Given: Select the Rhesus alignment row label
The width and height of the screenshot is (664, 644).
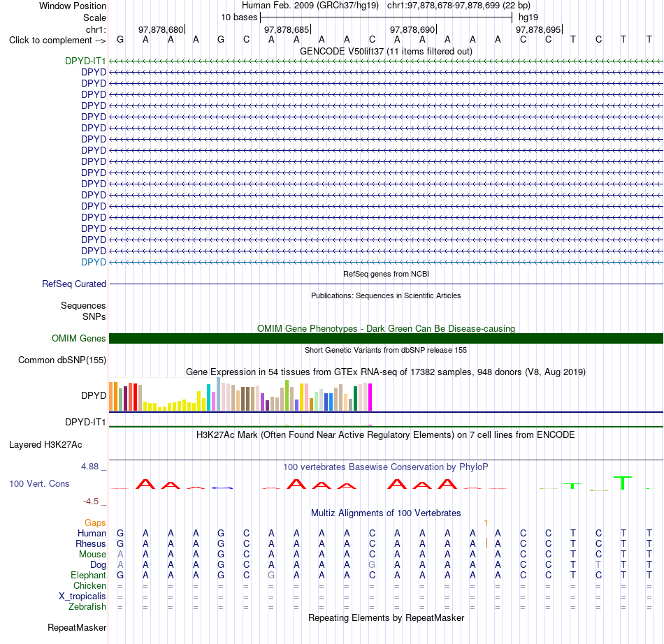Looking at the screenshot, I should tap(91, 543).
